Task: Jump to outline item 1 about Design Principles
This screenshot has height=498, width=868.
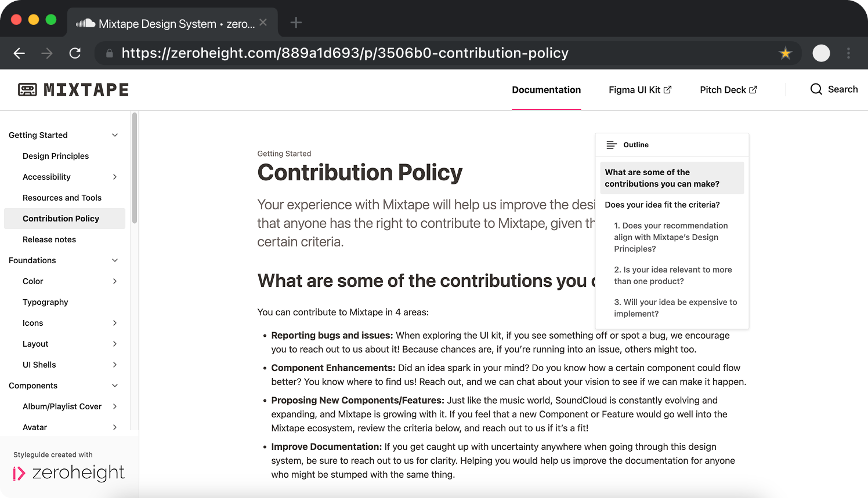Action: 671,237
